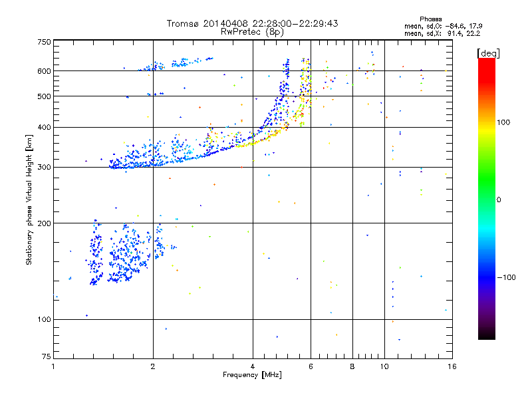Click the 'Frequency [MHz]' axis title

click(252, 375)
